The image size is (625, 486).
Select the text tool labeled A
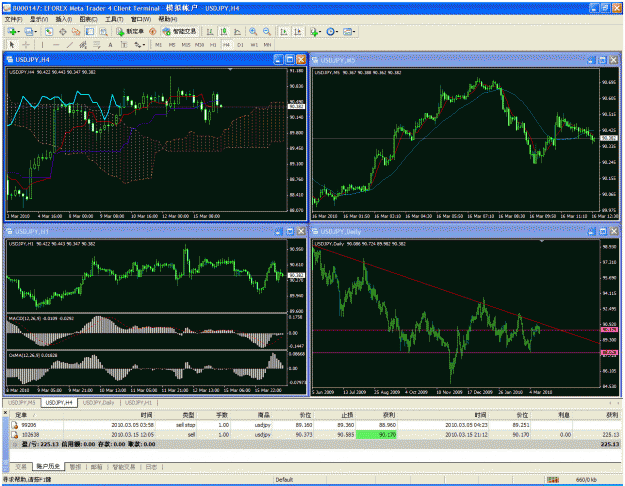pyautogui.click(x=110, y=45)
